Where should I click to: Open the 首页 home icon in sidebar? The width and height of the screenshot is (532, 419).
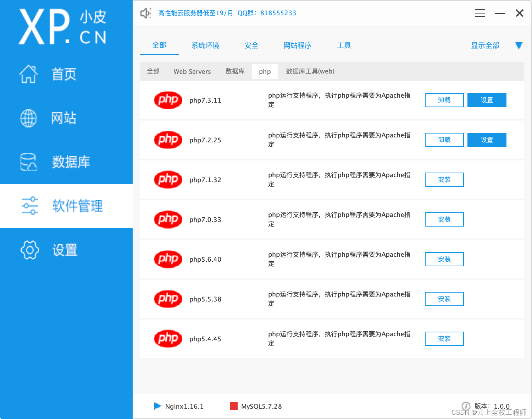point(28,74)
